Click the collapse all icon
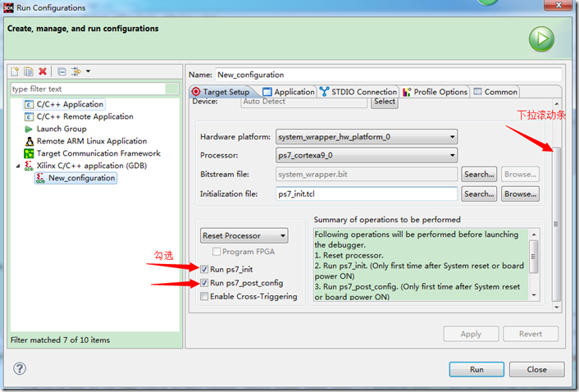The image size is (579, 392). (x=62, y=72)
